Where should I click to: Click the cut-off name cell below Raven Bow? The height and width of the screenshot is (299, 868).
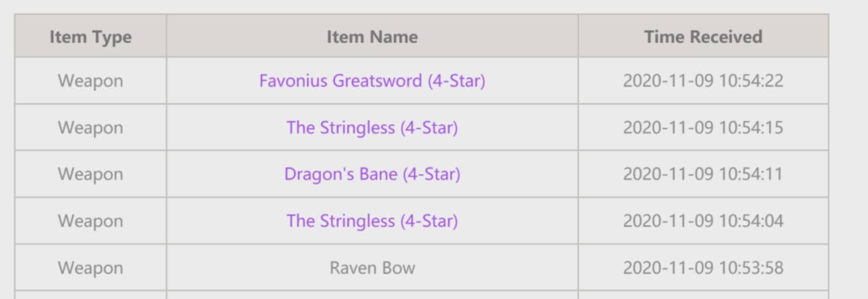(x=372, y=295)
